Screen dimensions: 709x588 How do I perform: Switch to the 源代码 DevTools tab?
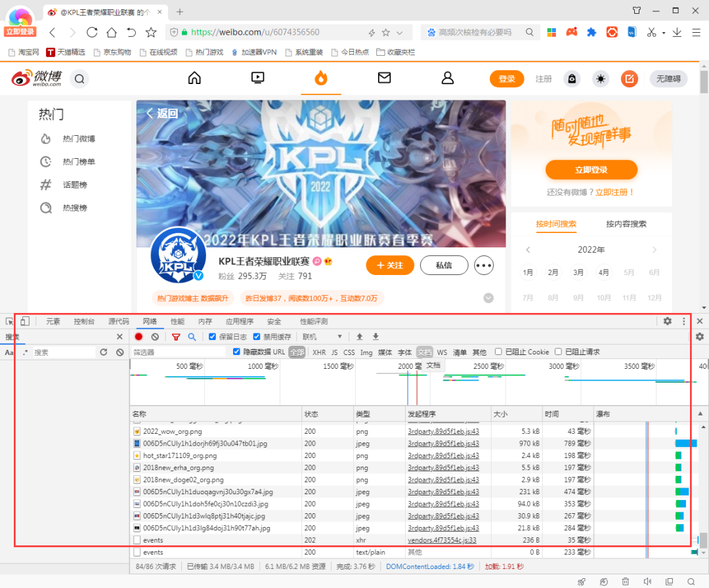coord(118,322)
